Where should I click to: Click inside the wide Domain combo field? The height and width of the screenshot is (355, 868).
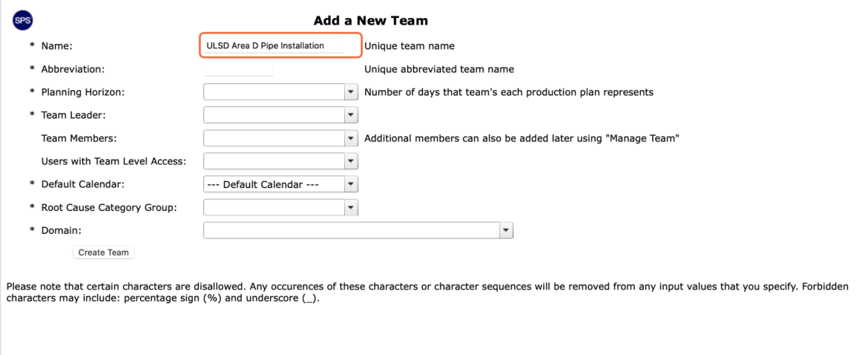tap(352, 230)
